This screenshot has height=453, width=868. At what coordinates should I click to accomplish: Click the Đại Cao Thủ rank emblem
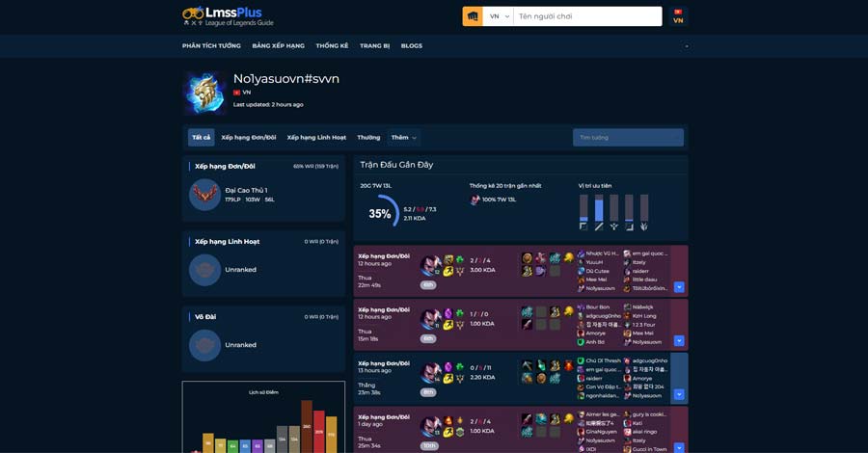pos(204,195)
